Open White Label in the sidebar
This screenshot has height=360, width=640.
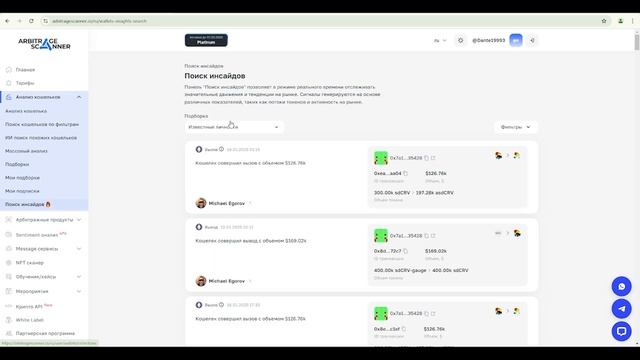pos(30,320)
